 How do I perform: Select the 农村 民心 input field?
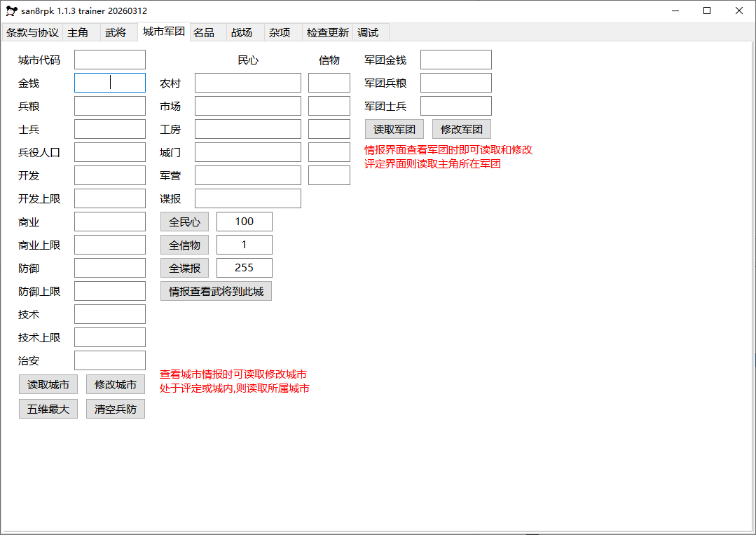point(248,83)
